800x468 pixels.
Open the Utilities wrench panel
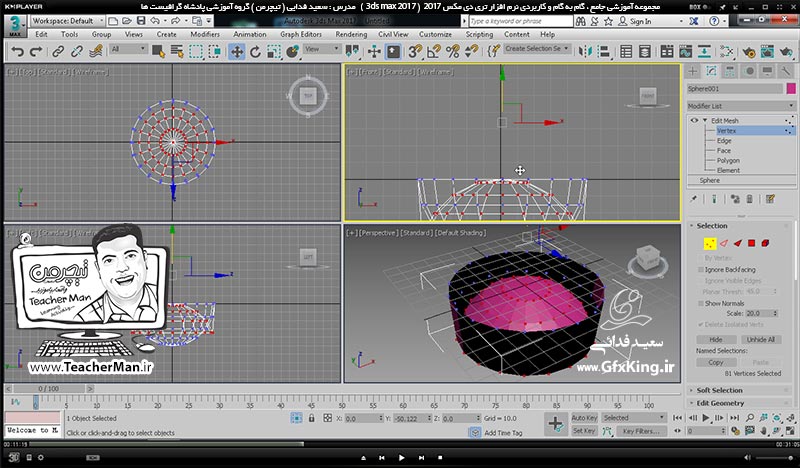[x=786, y=71]
